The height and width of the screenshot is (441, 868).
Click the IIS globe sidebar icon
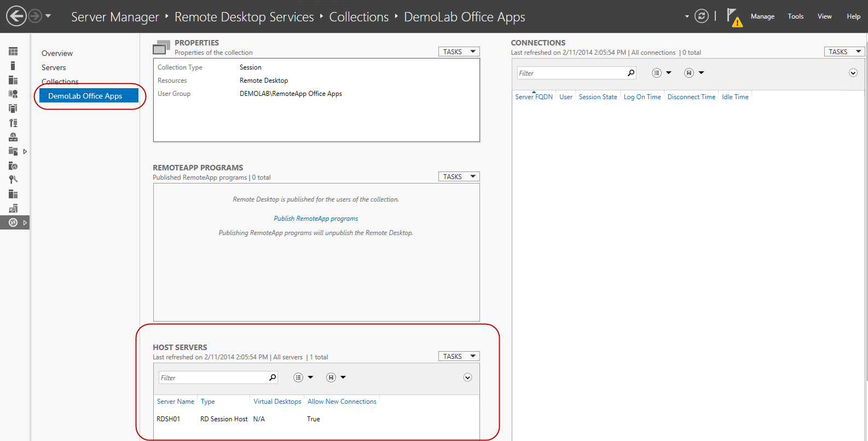(x=13, y=165)
